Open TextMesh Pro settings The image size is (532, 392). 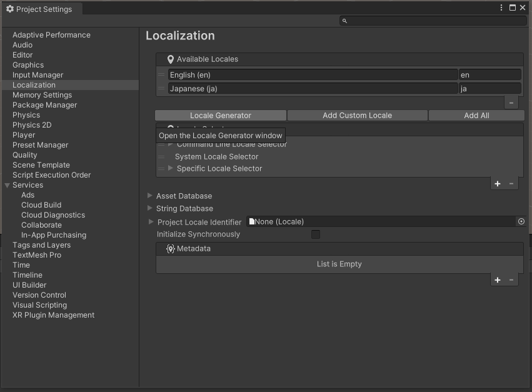coord(37,255)
